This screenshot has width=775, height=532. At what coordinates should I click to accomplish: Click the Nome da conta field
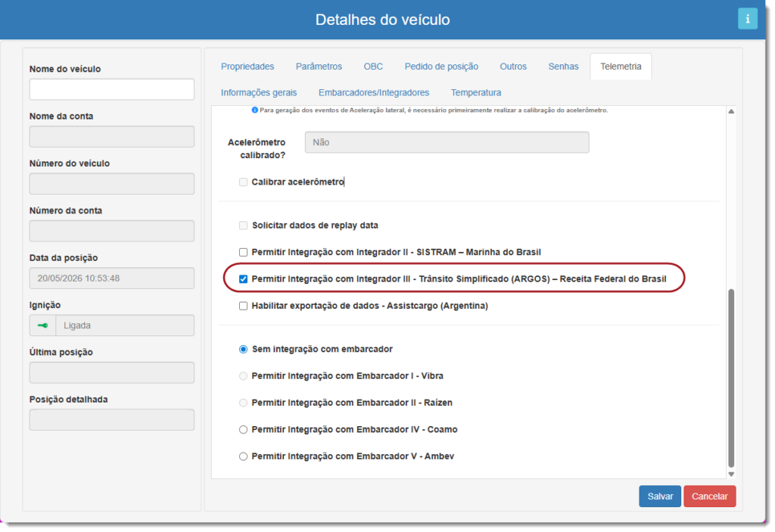click(x=112, y=136)
